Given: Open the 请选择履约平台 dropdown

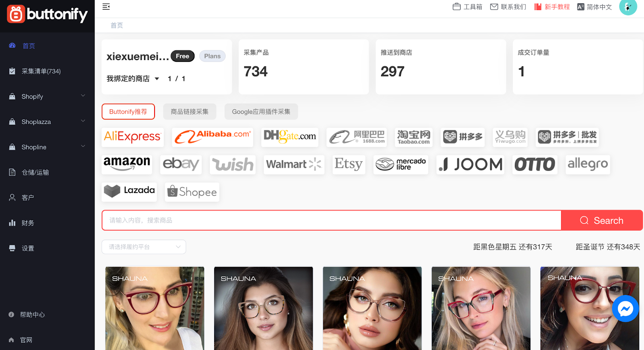Looking at the screenshot, I should [x=144, y=247].
